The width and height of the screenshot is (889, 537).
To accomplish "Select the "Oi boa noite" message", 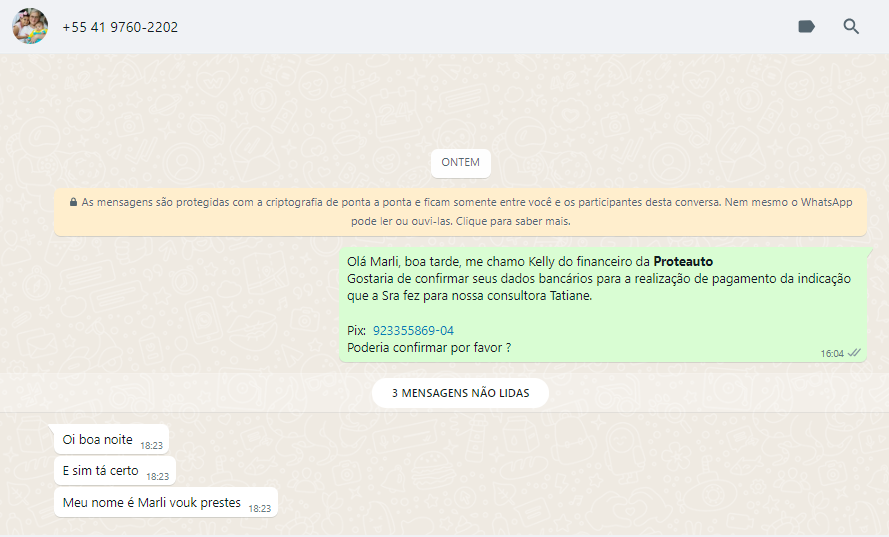I will click(x=98, y=440).
